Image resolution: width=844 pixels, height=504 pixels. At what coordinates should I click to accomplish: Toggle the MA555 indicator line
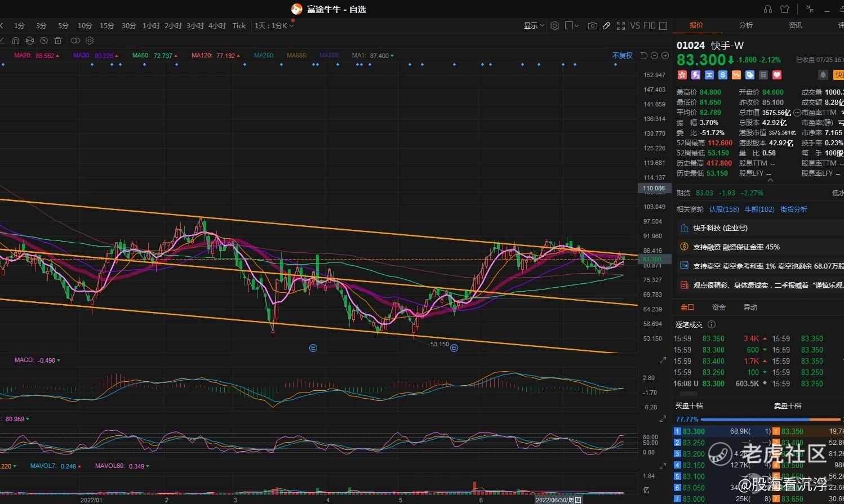(x=297, y=56)
